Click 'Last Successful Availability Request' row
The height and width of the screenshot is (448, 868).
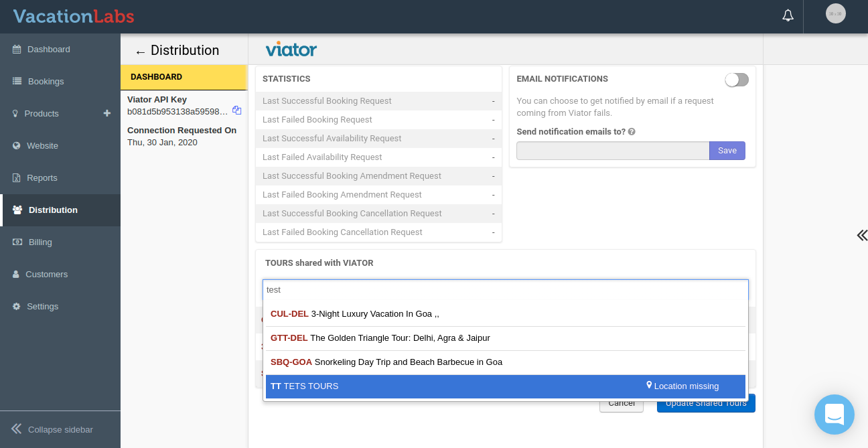[x=378, y=138]
